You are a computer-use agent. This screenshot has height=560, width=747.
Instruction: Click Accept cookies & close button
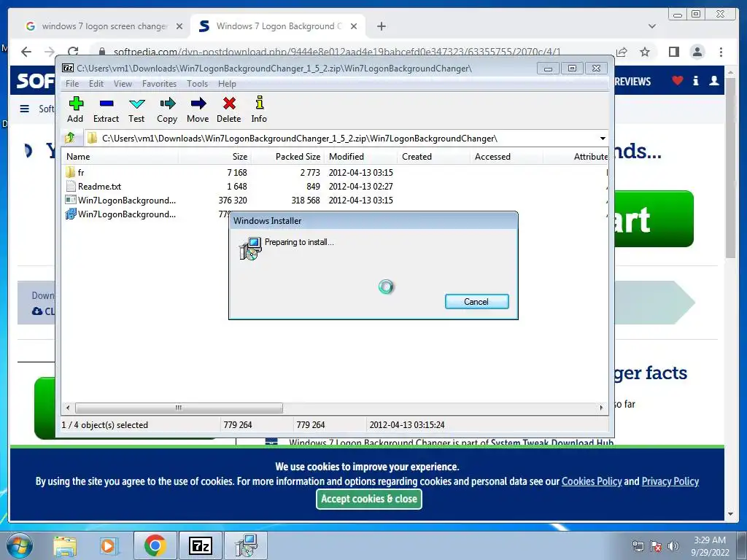point(368,499)
